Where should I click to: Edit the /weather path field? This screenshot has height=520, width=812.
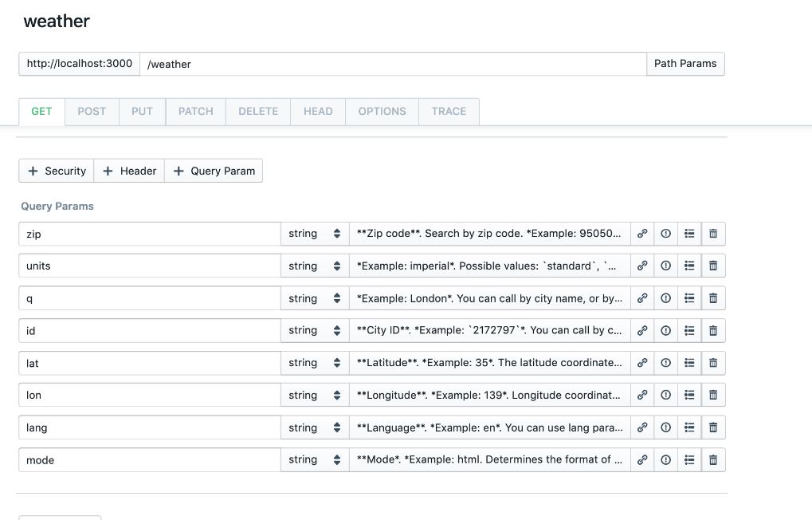pos(393,64)
